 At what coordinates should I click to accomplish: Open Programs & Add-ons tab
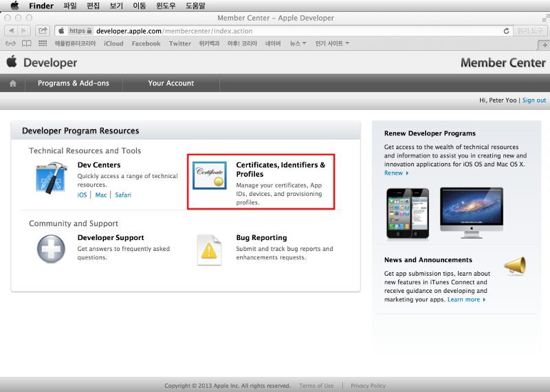click(x=74, y=83)
